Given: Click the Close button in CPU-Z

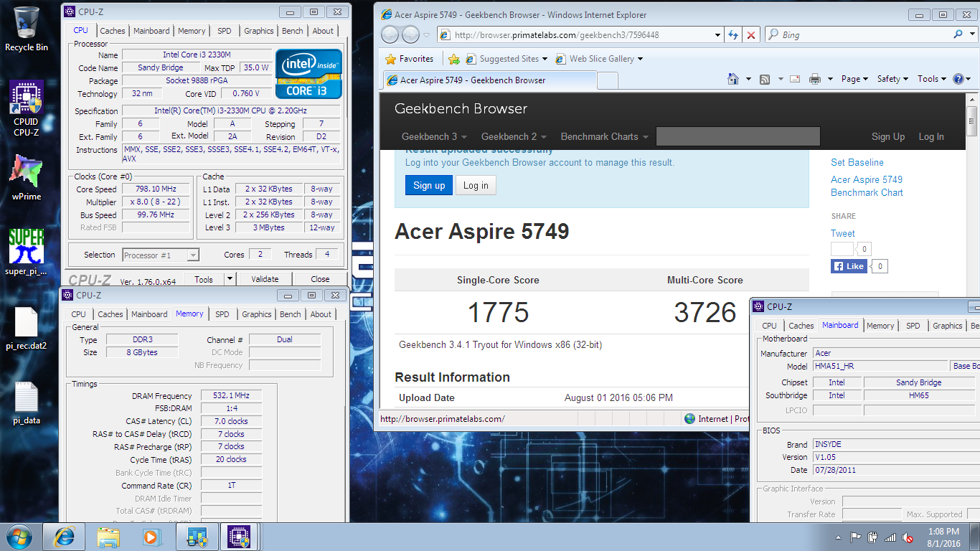Looking at the screenshot, I should (320, 279).
